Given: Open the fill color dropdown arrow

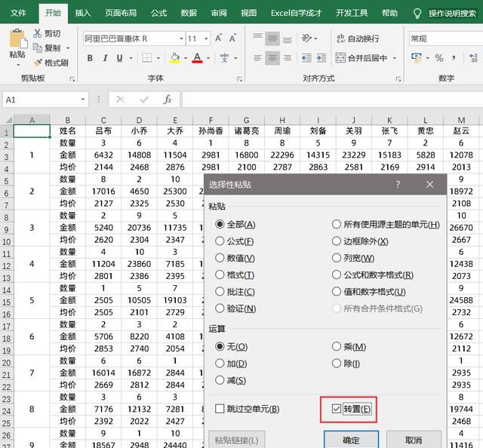Looking at the screenshot, I should [185, 58].
